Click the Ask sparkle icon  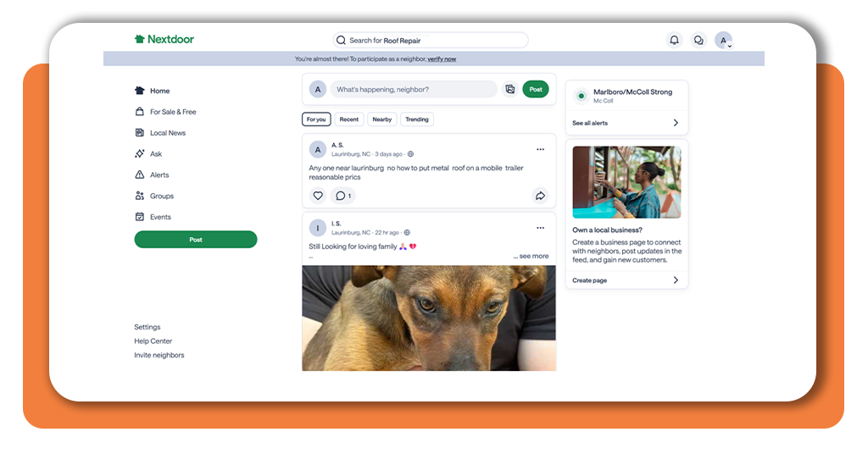(140, 153)
